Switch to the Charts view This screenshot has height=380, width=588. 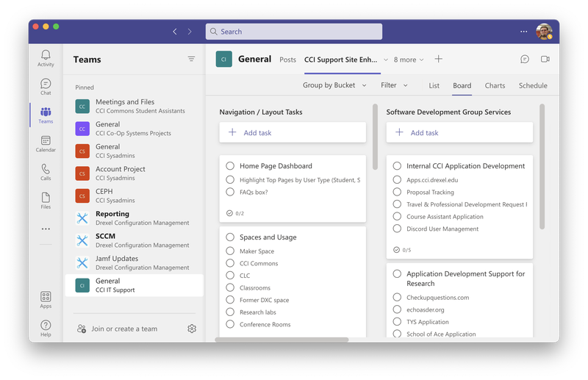[x=495, y=85]
